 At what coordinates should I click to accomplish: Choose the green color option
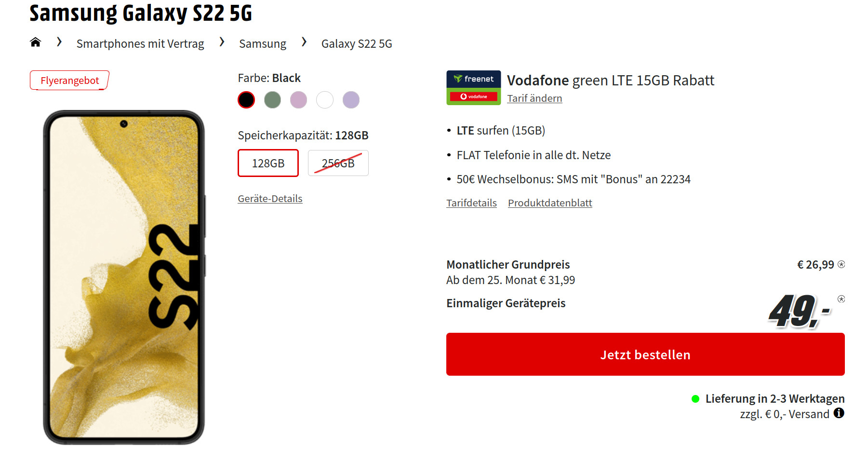[272, 100]
